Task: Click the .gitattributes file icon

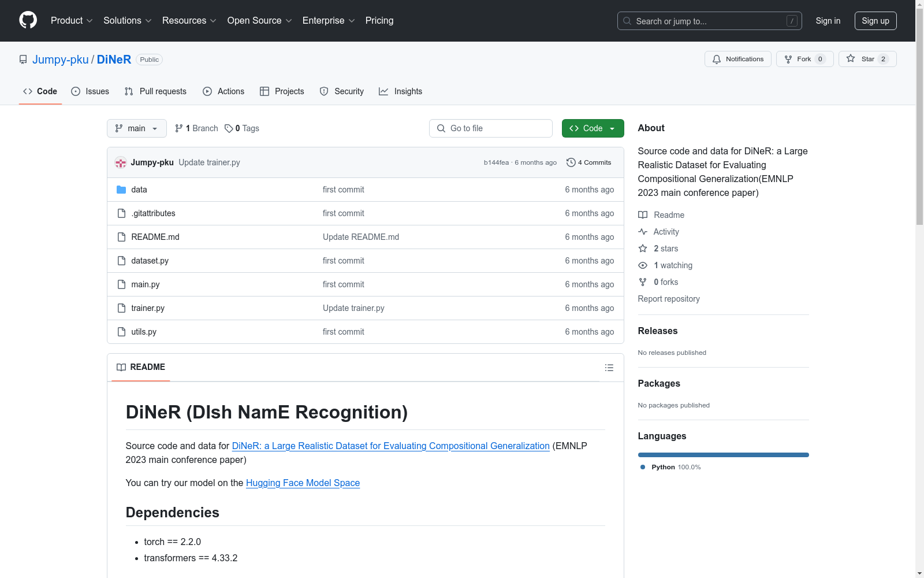Action: point(121,213)
